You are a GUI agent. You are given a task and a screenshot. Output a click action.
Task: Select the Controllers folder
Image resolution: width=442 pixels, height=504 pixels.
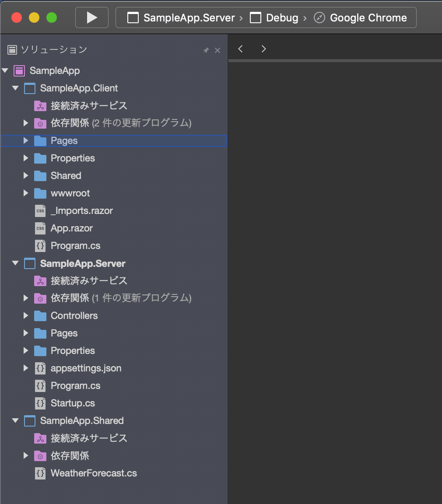74,315
